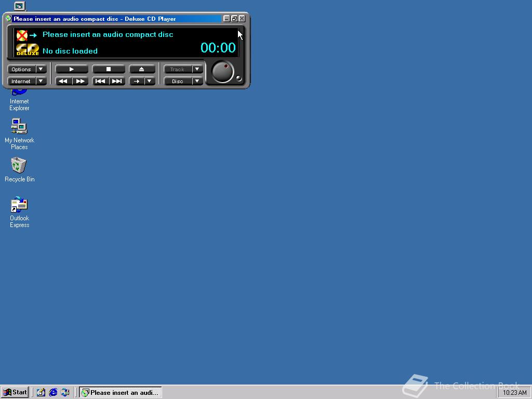The height and width of the screenshot is (399, 532).
Task: Click the Track selector button
Action: [x=178, y=69]
